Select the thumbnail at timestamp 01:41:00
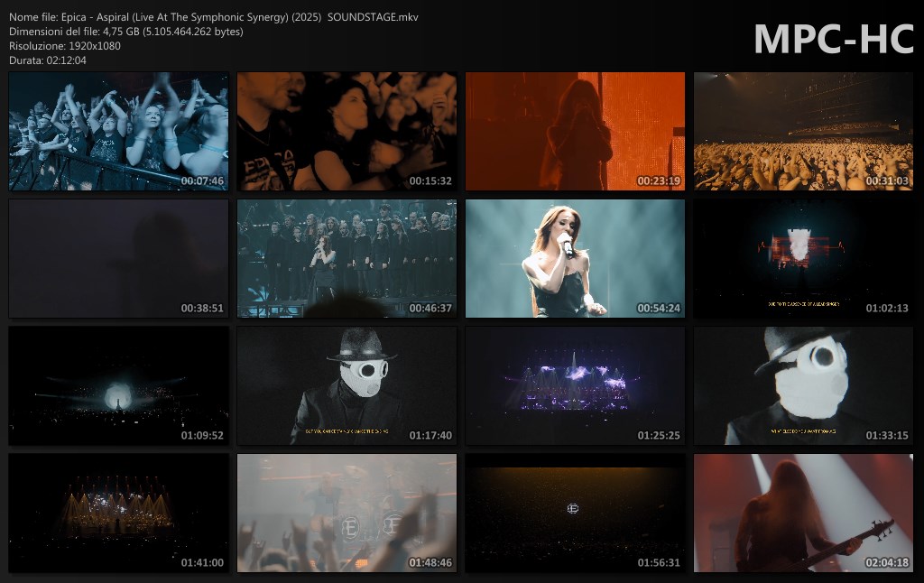The height and width of the screenshot is (583, 924). tap(118, 514)
